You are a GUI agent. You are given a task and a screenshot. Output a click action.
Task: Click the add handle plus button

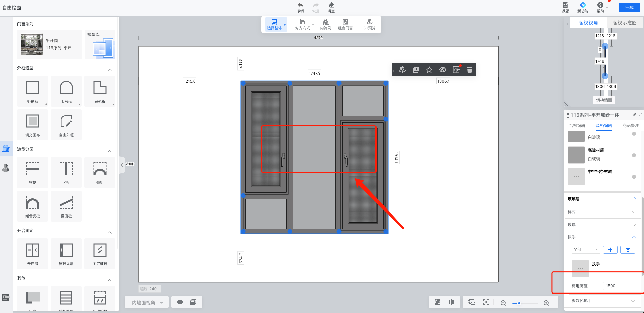[610, 250]
